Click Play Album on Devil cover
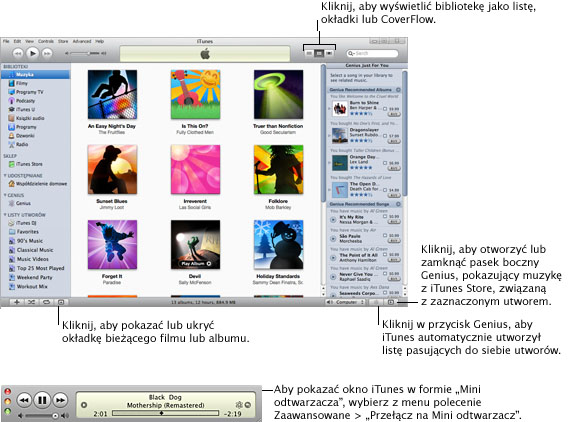 (x=196, y=264)
